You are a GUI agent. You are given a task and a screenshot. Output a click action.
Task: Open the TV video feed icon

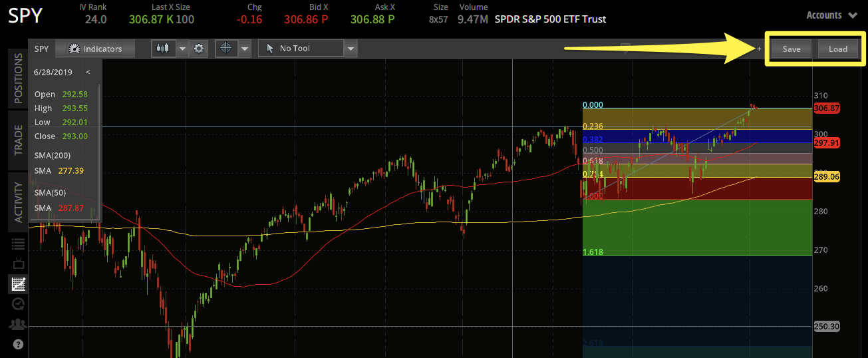click(18, 264)
